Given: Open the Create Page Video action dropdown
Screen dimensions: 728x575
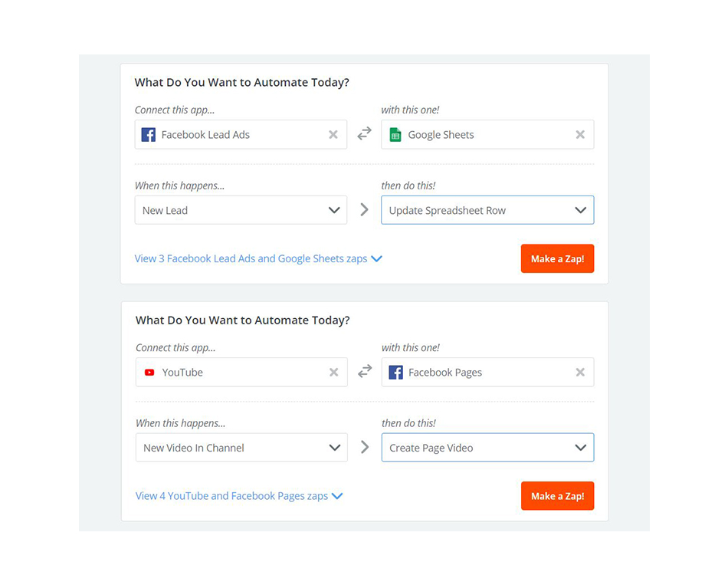Looking at the screenshot, I should pos(487,448).
